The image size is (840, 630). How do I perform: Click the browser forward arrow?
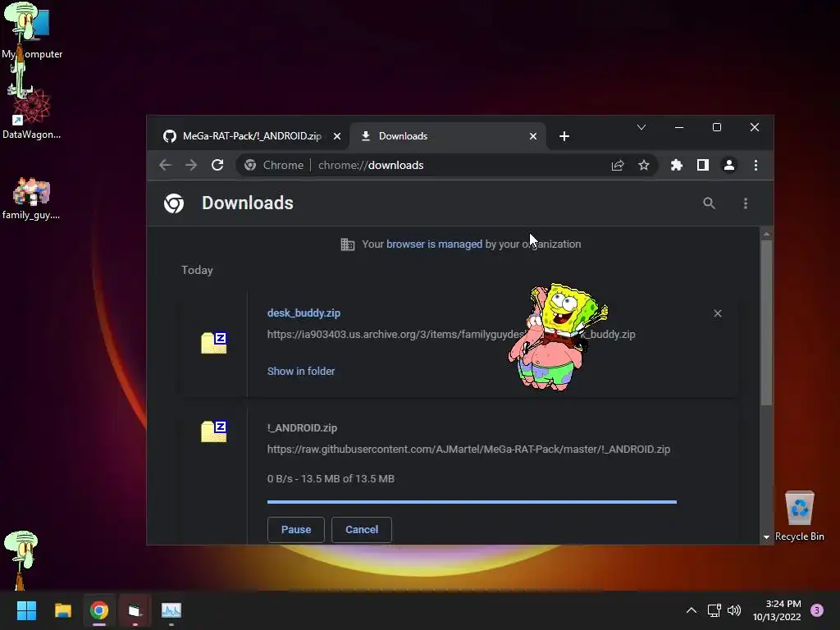(x=190, y=165)
